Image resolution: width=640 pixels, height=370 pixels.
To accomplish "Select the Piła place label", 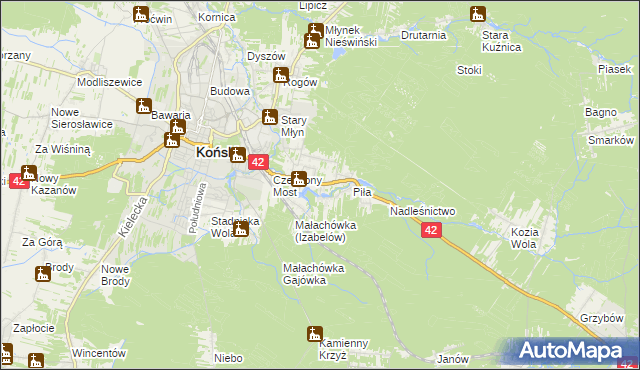I will pos(362,192).
